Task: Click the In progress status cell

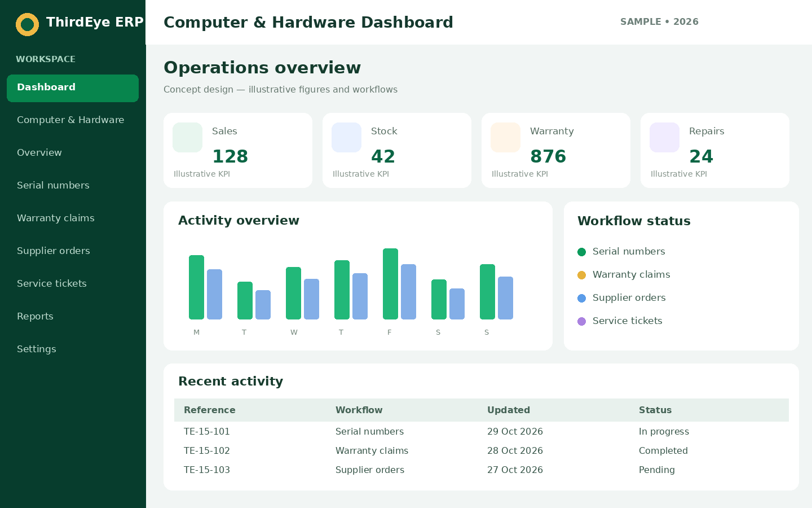Action: (664, 431)
